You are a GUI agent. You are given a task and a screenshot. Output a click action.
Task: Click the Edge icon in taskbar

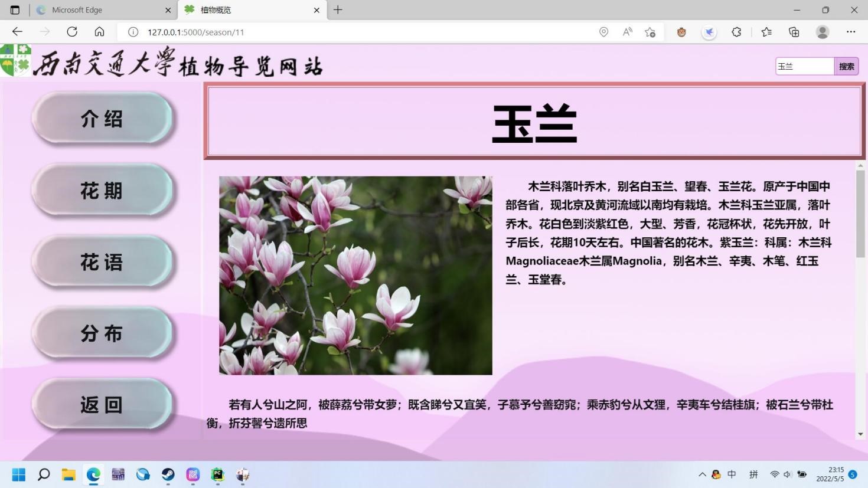[93, 474]
